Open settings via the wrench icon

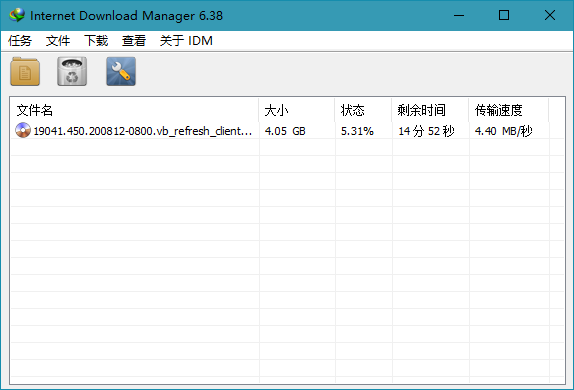point(121,71)
